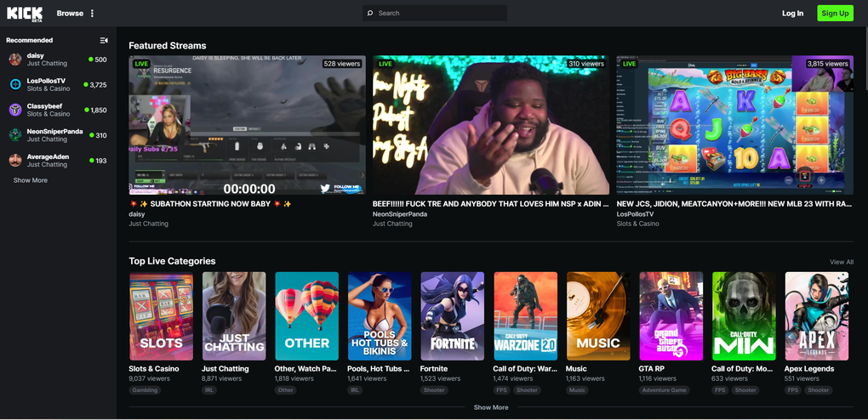This screenshot has height=420, width=868.
Task: Open the Slots category cover image
Action: click(x=161, y=316)
